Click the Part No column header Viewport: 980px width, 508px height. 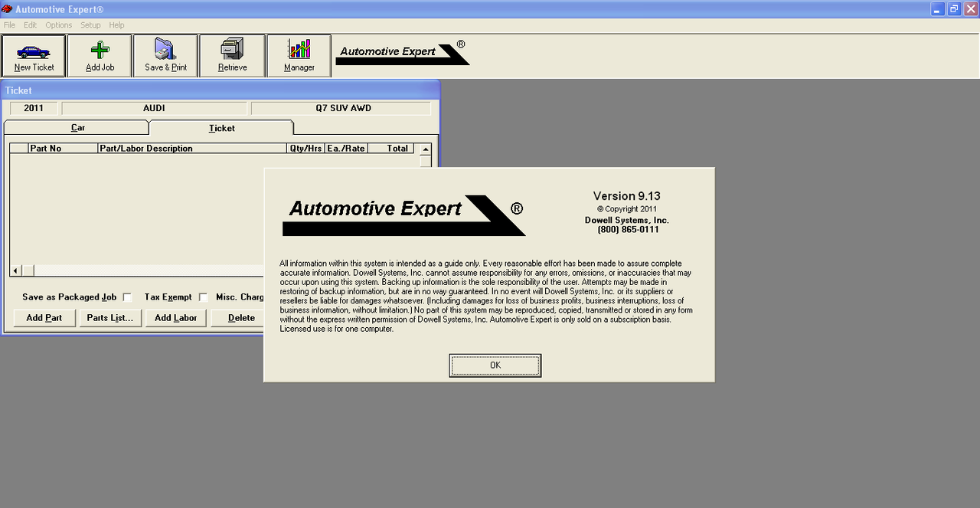(x=63, y=149)
